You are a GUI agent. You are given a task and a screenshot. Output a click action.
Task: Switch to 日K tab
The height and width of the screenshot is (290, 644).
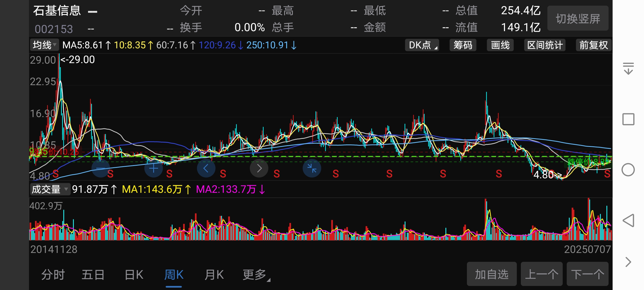pos(134,275)
